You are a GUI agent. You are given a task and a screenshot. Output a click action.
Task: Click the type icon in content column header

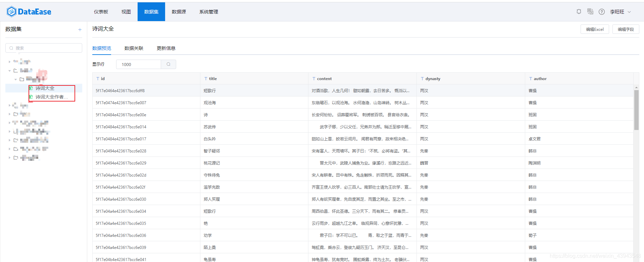click(314, 79)
